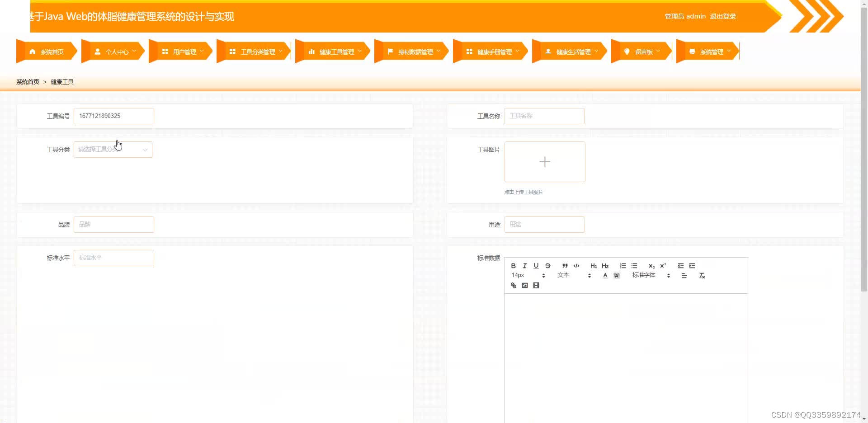
Task: Toggle strikethrough formatting in the editor
Action: tap(547, 266)
